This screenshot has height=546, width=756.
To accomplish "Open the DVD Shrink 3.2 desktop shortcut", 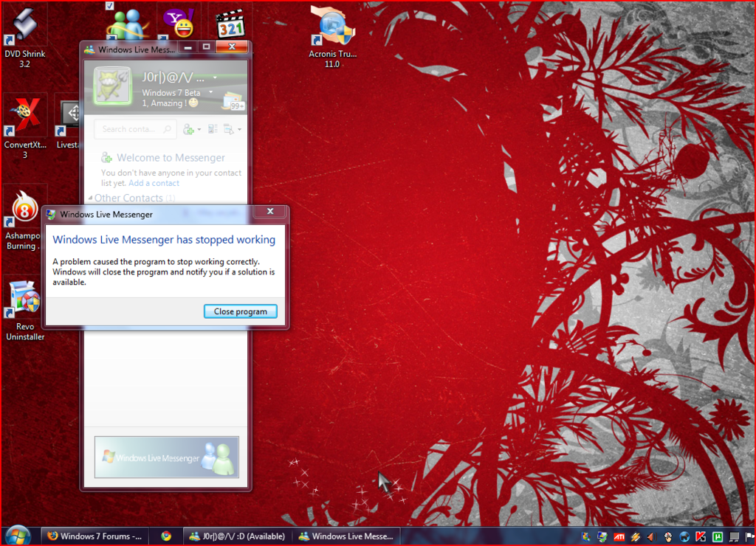I will pos(24,37).
